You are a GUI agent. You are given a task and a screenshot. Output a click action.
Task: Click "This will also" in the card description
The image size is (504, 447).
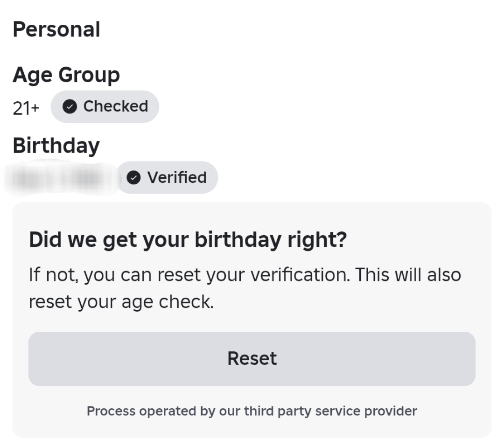[408, 275]
